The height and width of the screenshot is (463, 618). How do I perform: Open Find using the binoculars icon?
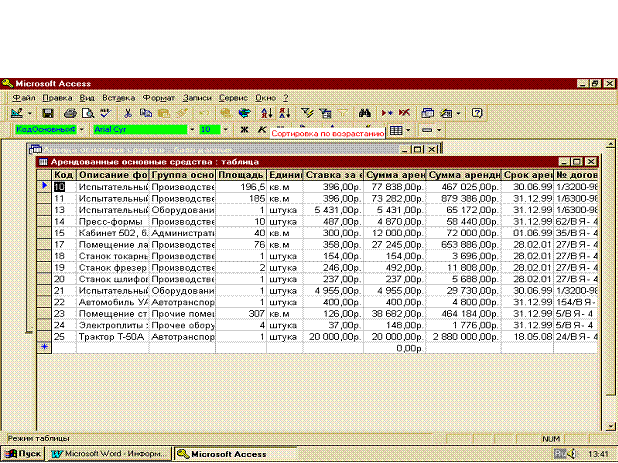pos(364,114)
